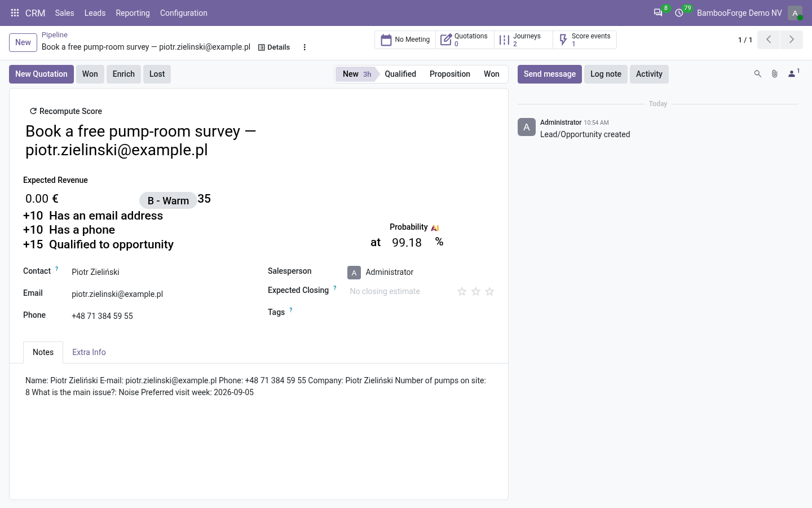Viewport: 812px width, 508px height.
Task: Go back to Pipeline breadcrumb
Action: [x=55, y=35]
